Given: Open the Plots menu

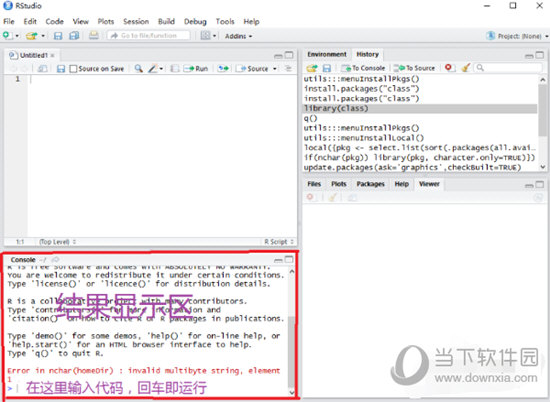Looking at the screenshot, I should point(106,21).
